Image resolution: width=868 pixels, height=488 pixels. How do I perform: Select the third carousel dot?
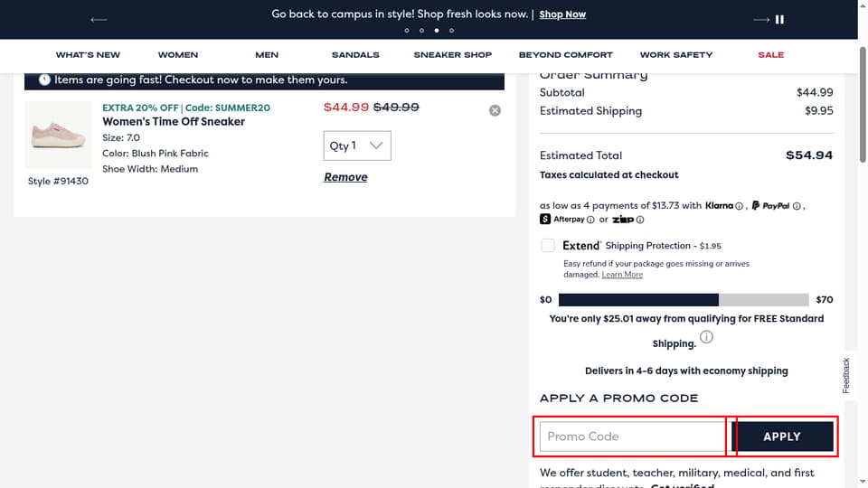pos(437,31)
